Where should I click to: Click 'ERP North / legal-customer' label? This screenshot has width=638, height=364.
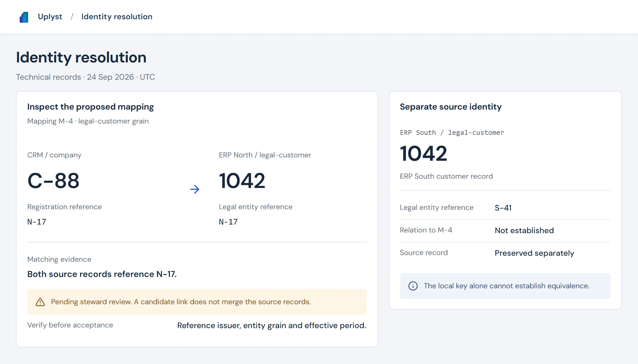pos(265,155)
